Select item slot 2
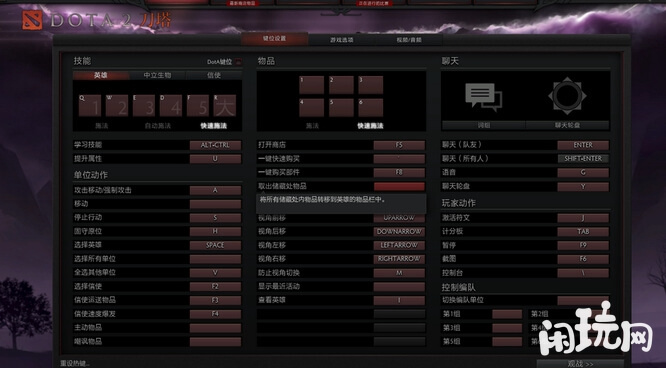Viewport: 666px width, 368px height. 341,85
